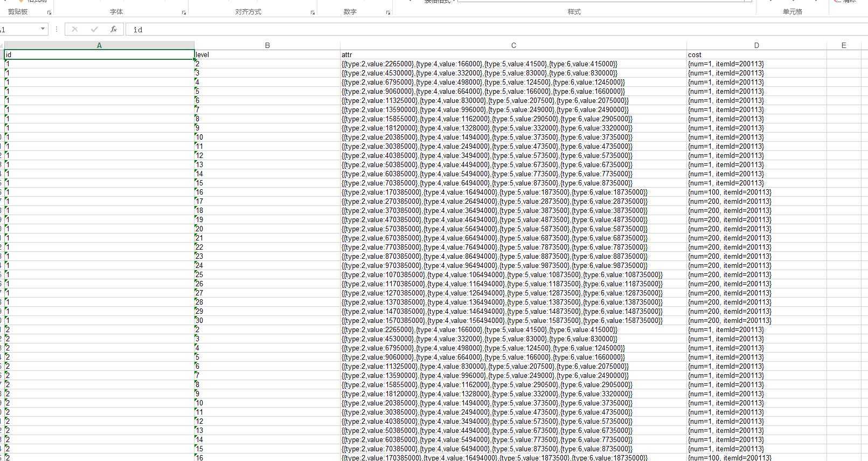Open the 对齐方式 group dialog launcher
The image size is (868, 461).
pos(313,12)
